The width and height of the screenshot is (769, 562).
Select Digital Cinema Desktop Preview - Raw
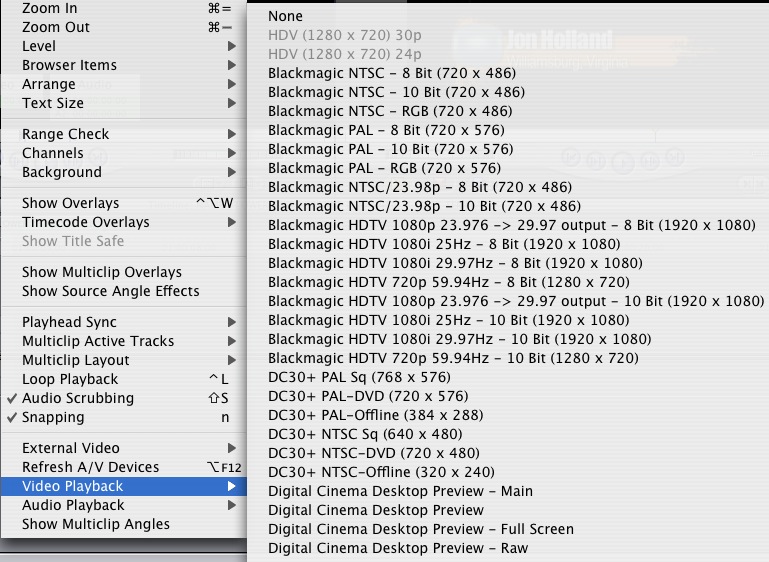coord(508,548)
